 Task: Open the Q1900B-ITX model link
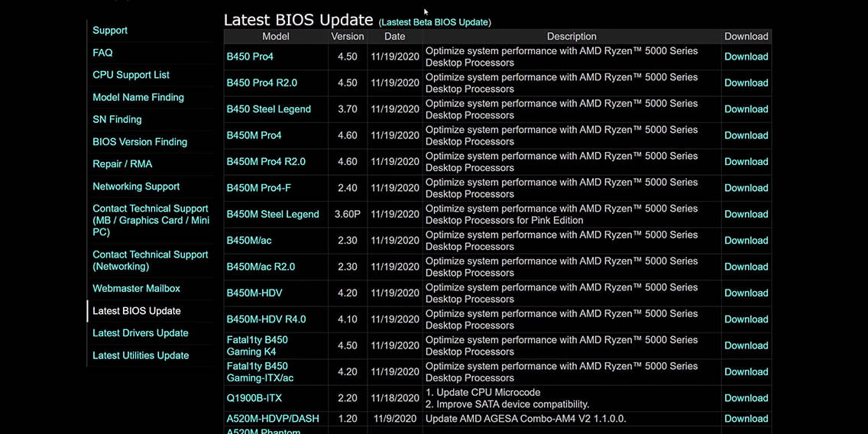tap(254, 398)
